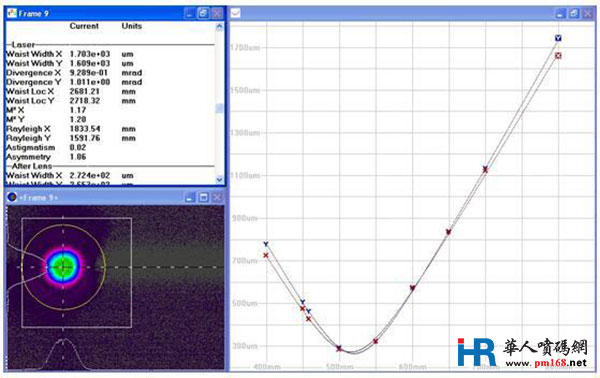Click the results scrollbar thumb

point(219,109)
